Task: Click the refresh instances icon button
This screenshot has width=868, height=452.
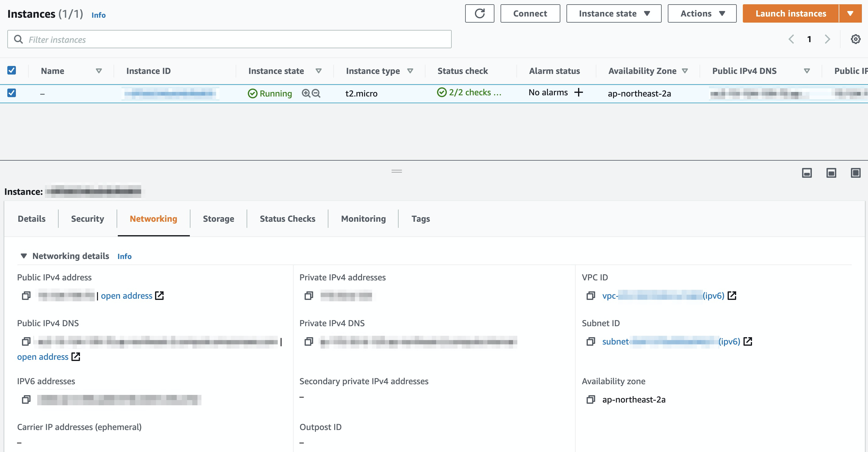Action: [x=479, y=13]
